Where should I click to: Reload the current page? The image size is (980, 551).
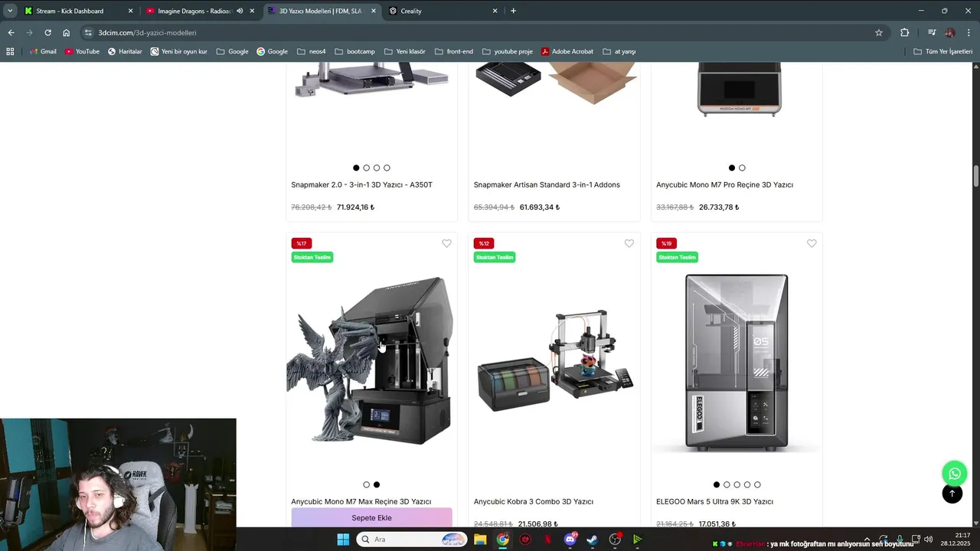[x=47, y=33]
